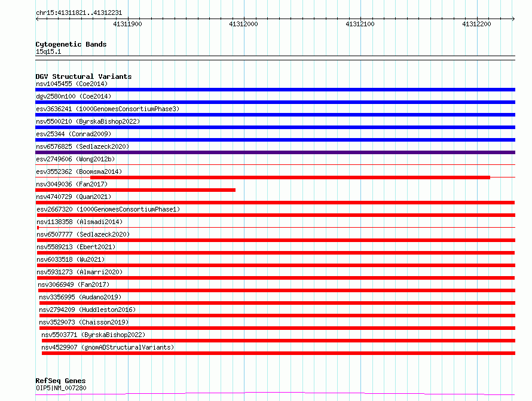Click the DGV Structural Variants track title
Screen dimensions: 532x401
point(84,76)
